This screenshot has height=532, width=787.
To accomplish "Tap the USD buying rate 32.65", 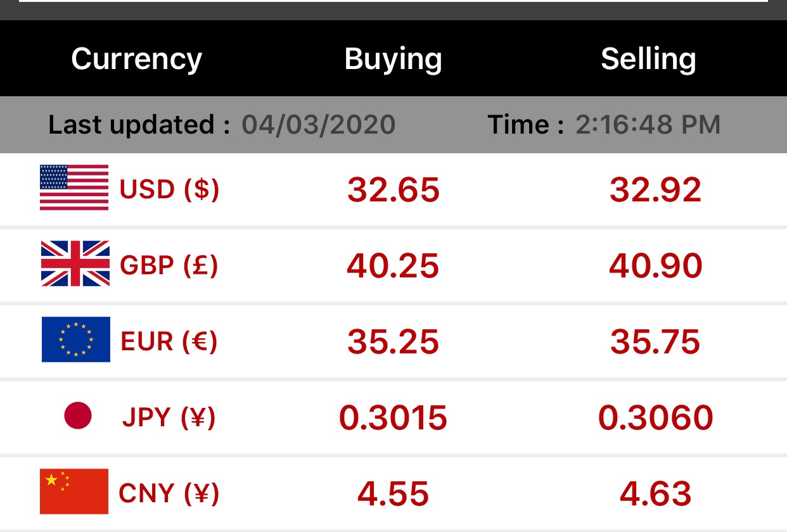I will [393, 189].
